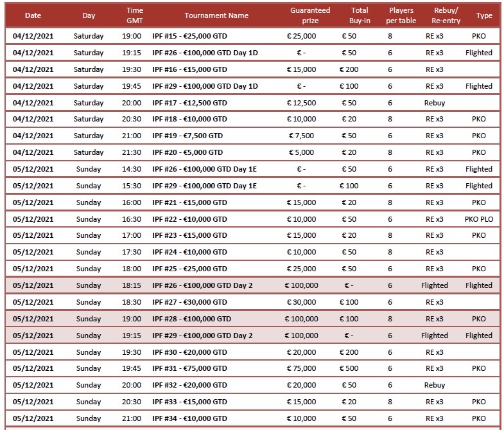Click € 7,500 guaranteed prize cell
The image size is (504, 430).
[x=302, y=136]
